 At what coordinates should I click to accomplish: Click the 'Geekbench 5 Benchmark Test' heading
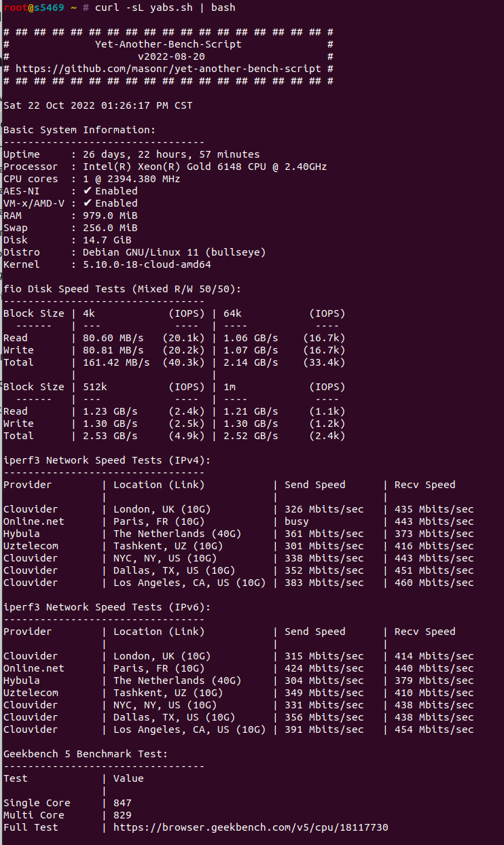click(86, 754)
